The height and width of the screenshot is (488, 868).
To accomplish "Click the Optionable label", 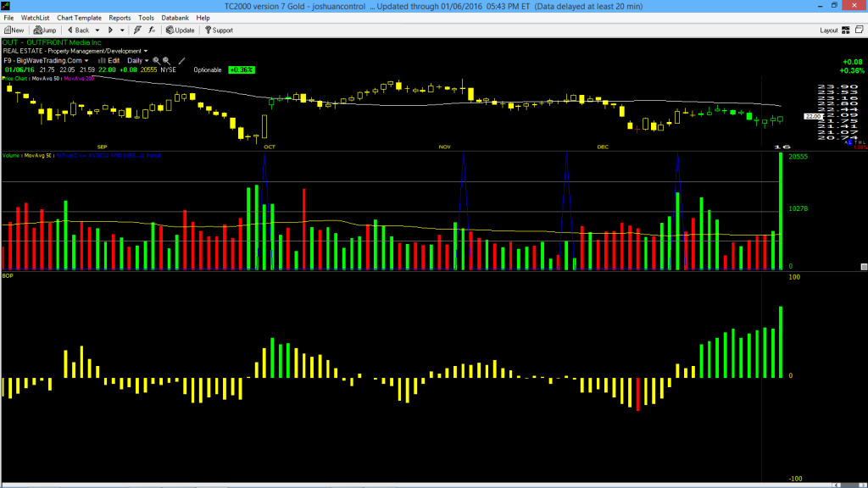I will point(208,69).
